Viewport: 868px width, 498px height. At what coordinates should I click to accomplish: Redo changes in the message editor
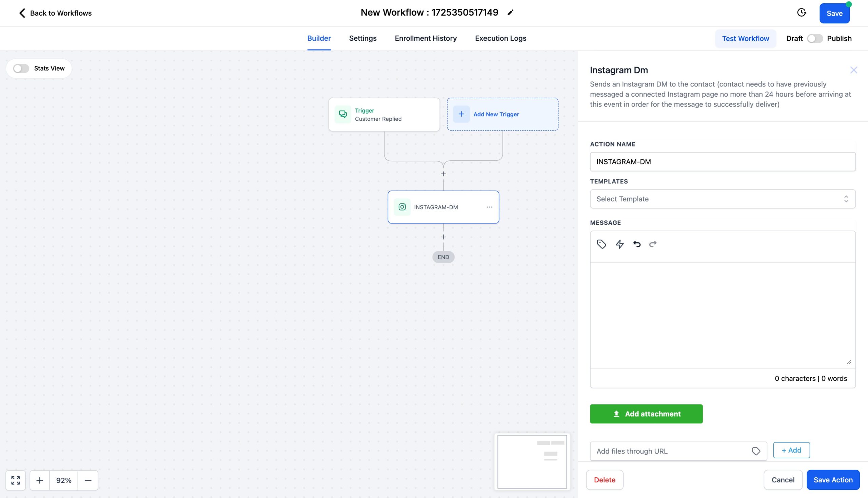pyautogui.click(x=653, y=244)
